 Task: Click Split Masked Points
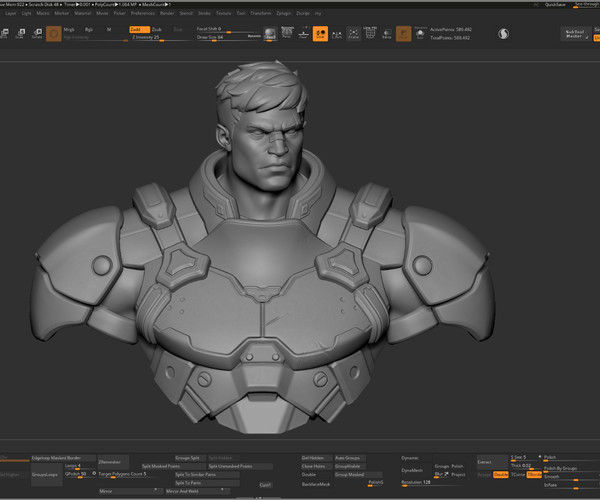coord(173,466)
